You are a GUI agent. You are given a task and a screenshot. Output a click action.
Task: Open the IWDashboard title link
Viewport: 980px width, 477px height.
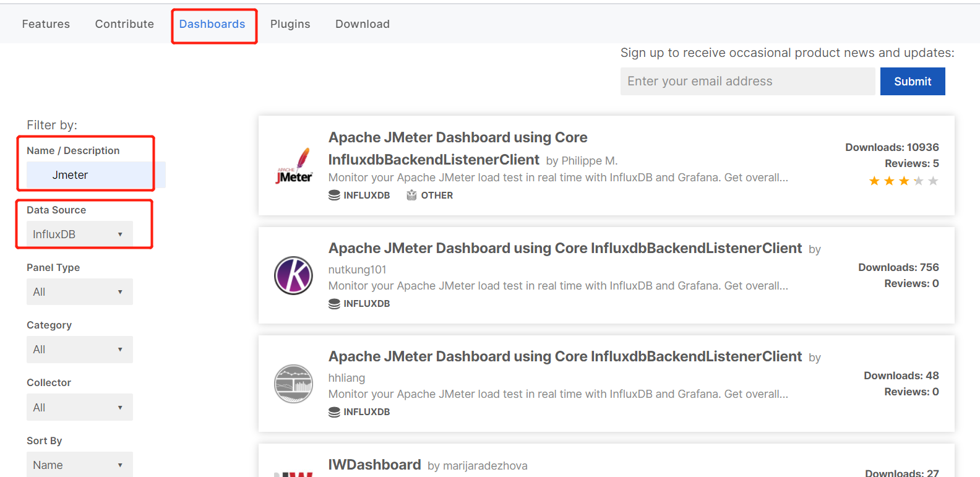click(374, 465)
